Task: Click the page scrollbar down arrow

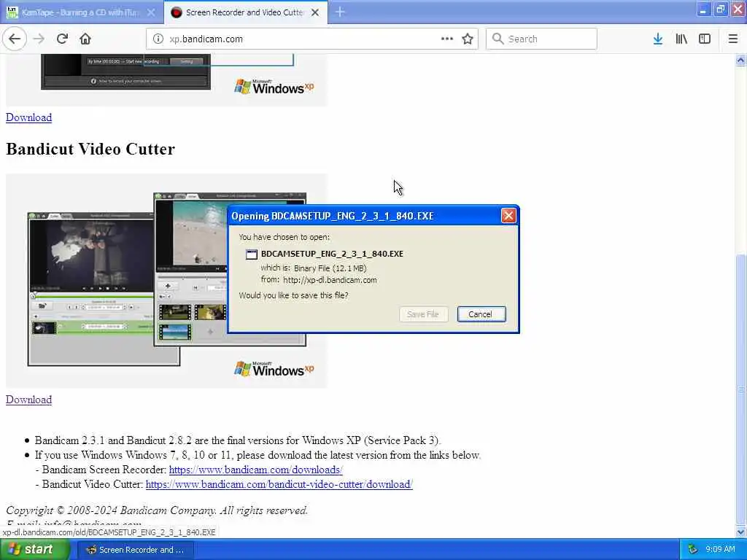Action: (740, 532)
